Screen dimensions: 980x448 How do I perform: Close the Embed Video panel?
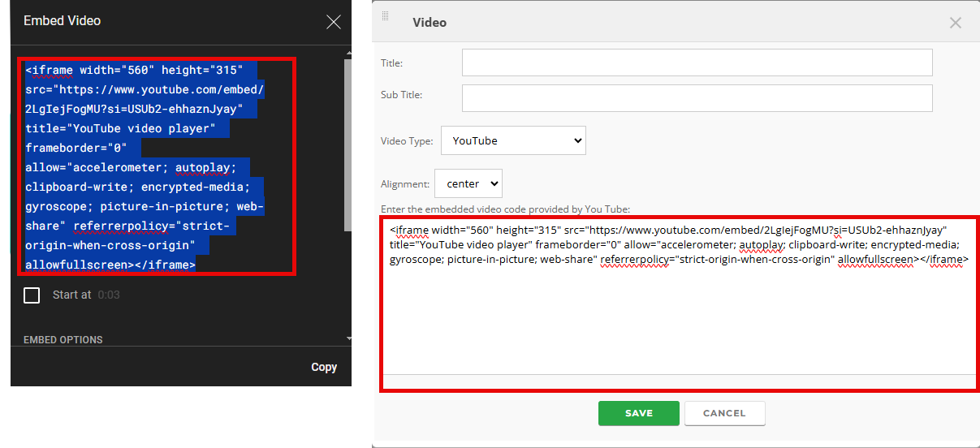(x=334, y=22)
